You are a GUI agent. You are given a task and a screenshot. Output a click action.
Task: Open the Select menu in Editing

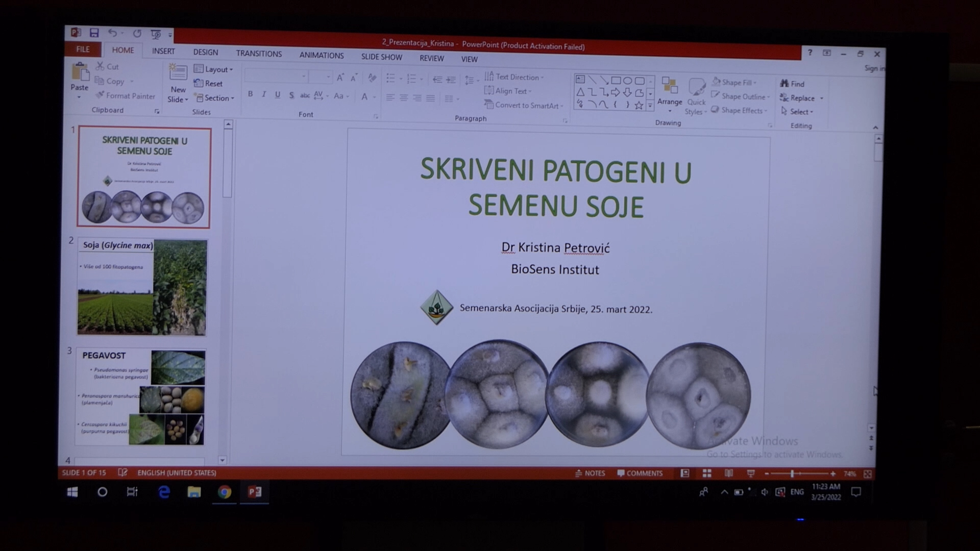(797, 112)
